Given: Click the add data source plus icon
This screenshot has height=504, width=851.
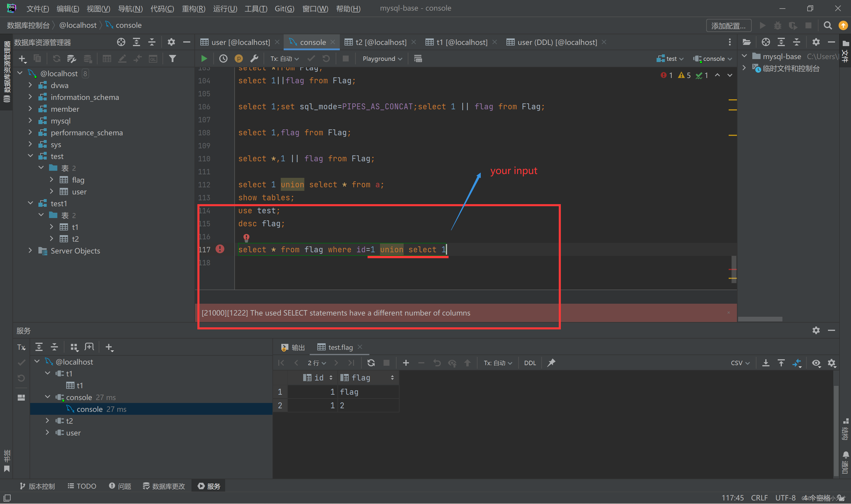Looking at the screenshot, I should coord(22,59).
